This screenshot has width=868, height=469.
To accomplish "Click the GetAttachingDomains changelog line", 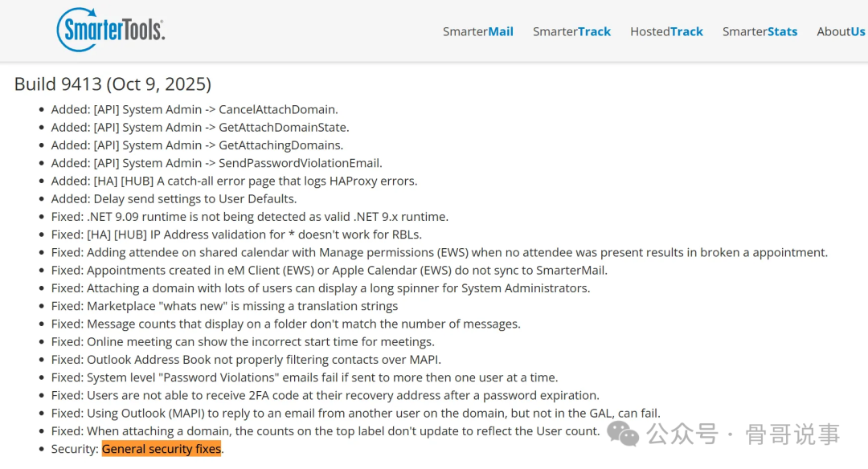I will pos(197,145).
